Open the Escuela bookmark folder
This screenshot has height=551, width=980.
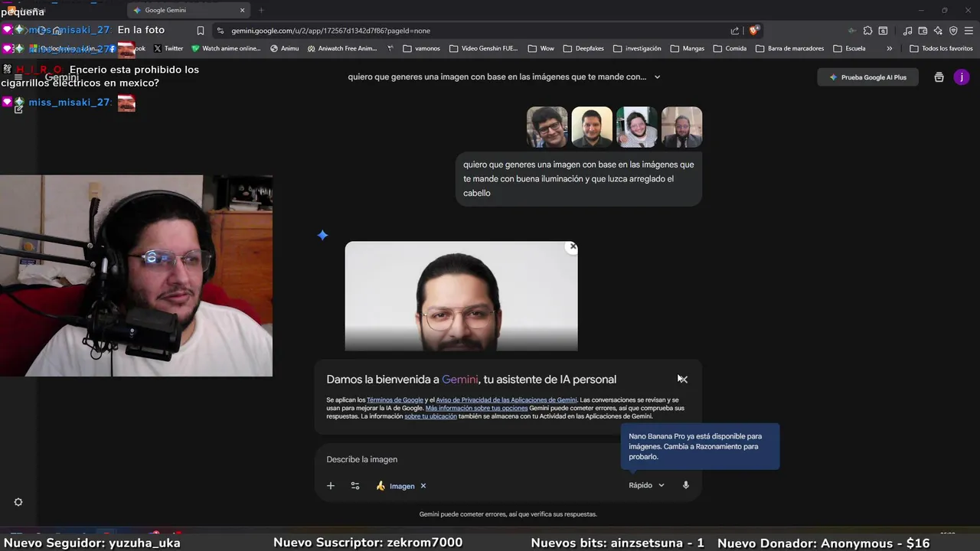850,48
